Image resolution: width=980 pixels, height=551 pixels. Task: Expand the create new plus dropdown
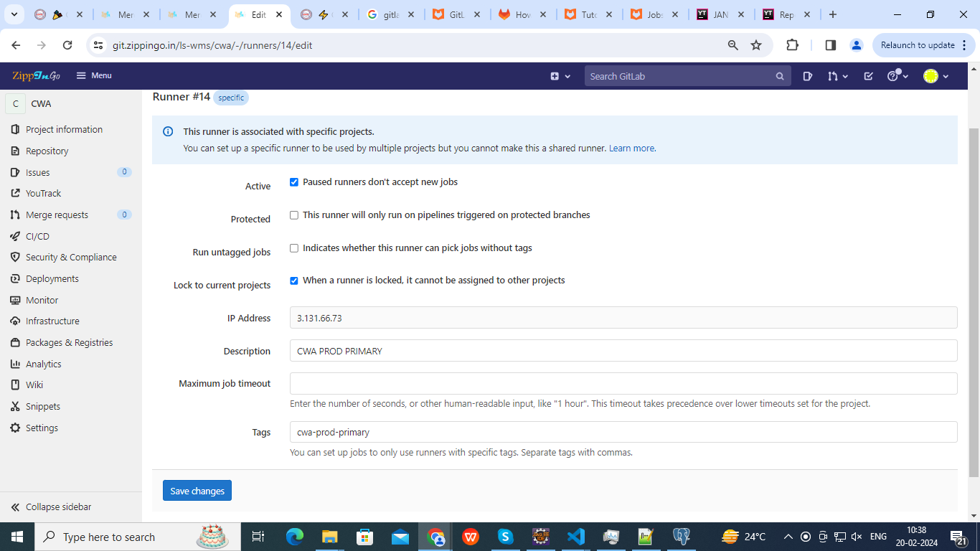[x=560, y=76]
